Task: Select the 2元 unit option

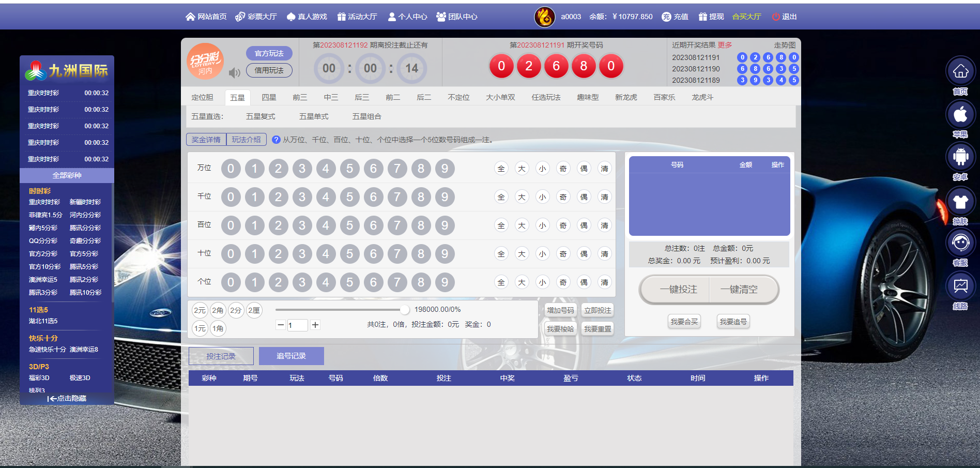Action: point(200,310)
